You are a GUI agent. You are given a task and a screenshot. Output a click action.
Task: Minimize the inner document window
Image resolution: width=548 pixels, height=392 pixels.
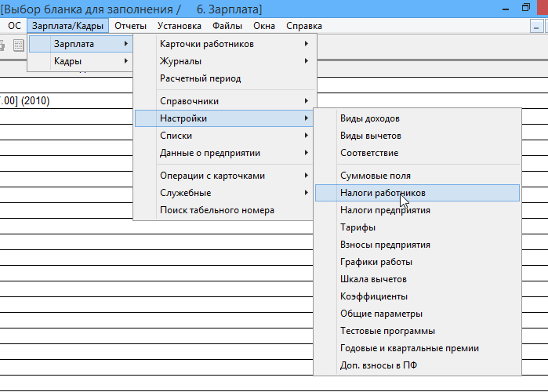click(536, 26)
